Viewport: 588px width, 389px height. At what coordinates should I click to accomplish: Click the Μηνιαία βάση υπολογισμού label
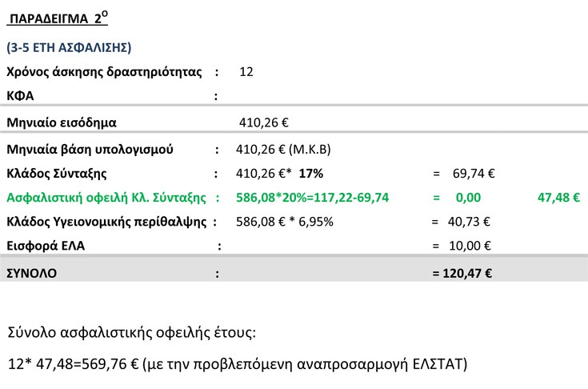89,149
